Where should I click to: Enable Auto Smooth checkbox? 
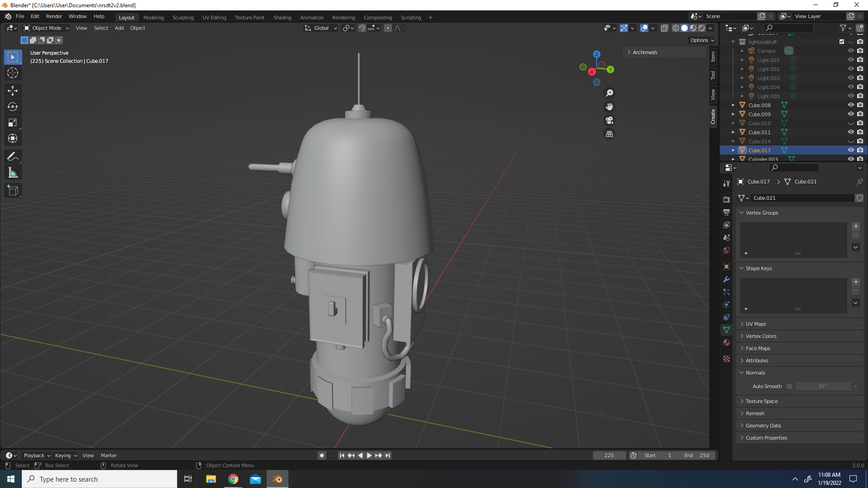point(789,386)
